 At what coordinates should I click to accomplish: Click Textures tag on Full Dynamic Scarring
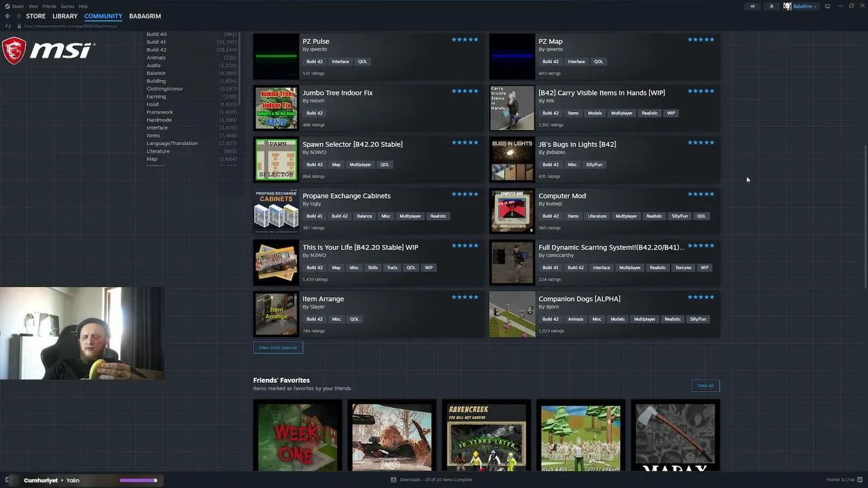tap(683, 268)
